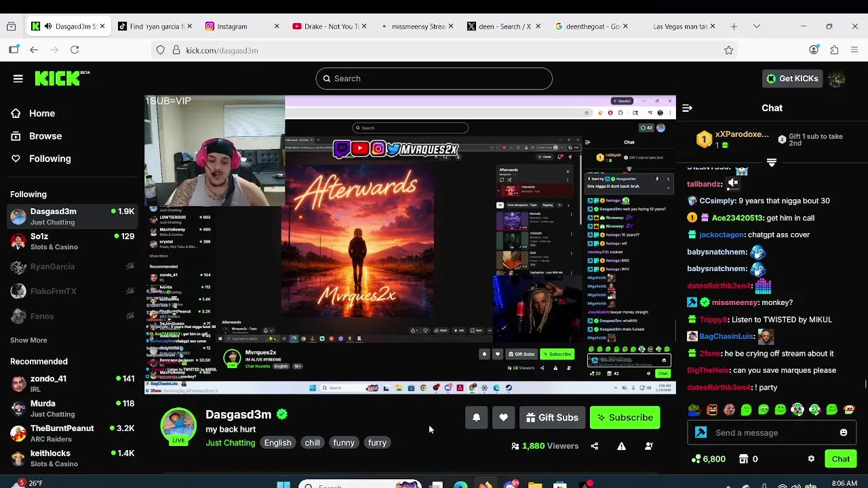The width and height of the screenshot is (868, 488).
Task: Toggle the follow heart button
Action: click(503, 418)
